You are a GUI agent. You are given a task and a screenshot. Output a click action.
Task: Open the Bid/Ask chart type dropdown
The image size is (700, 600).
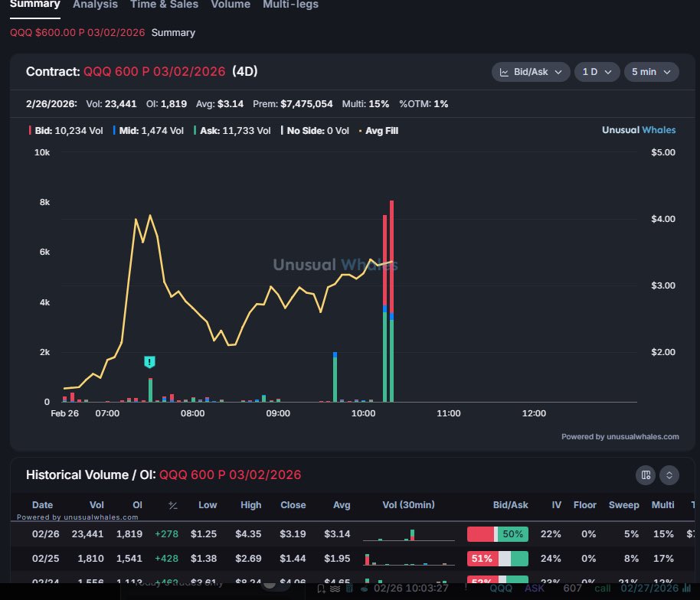click(x=531, y=72)
